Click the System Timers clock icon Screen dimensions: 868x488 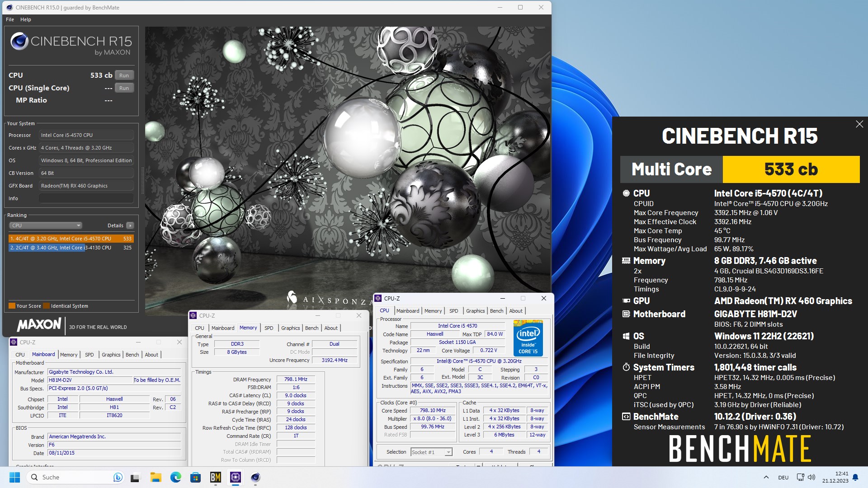click(x=626, y=367)
